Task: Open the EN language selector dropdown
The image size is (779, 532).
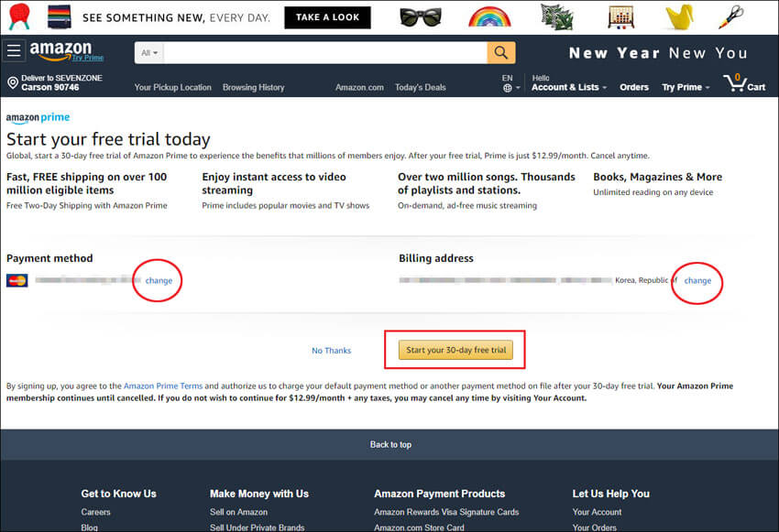Action: (x=510, y=83)
